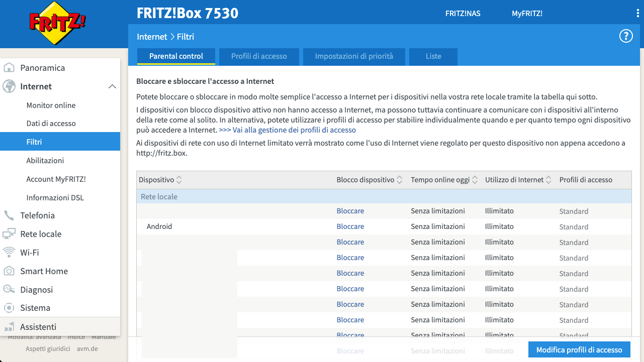Open MyFRITZ! in the header
This screenshot has width=644, height=362.
(527, 14)
